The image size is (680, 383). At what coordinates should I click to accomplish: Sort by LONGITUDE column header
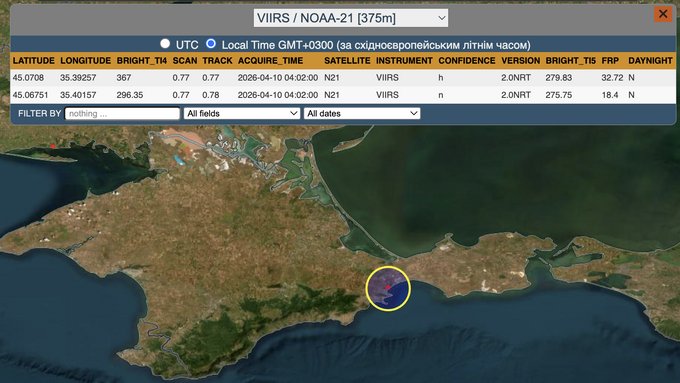(x=85, y=61)
